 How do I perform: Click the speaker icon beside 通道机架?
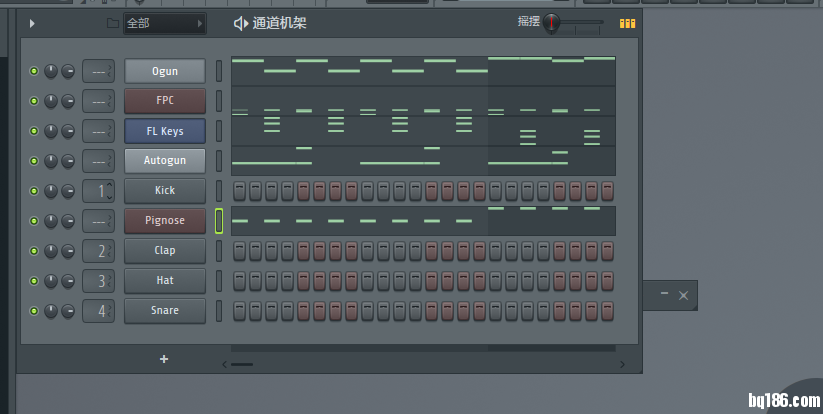pos(240,23)
